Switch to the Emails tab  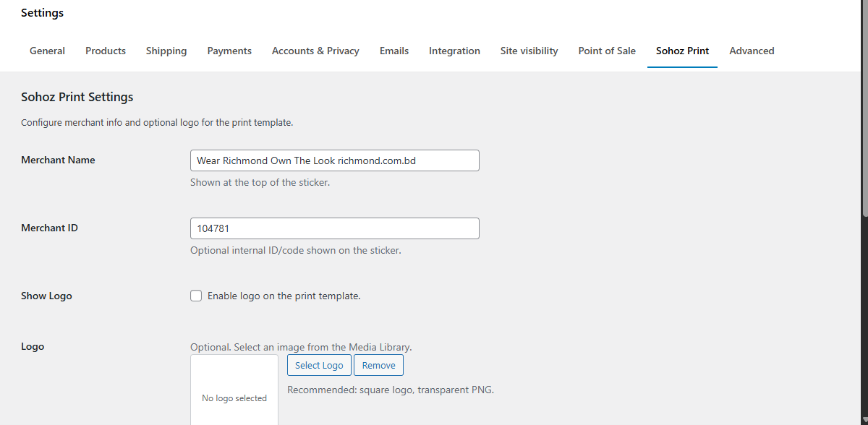(394, 51)
